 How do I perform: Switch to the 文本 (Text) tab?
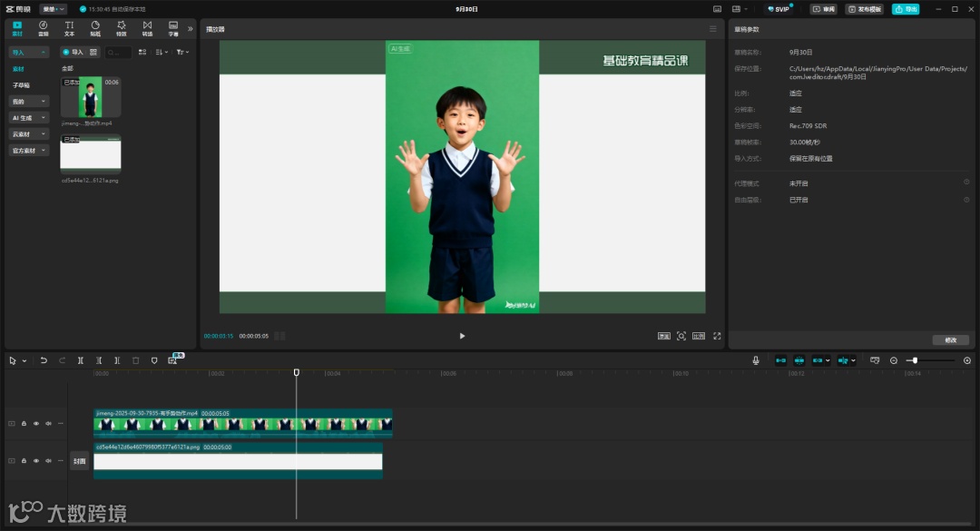click(69, 28)
